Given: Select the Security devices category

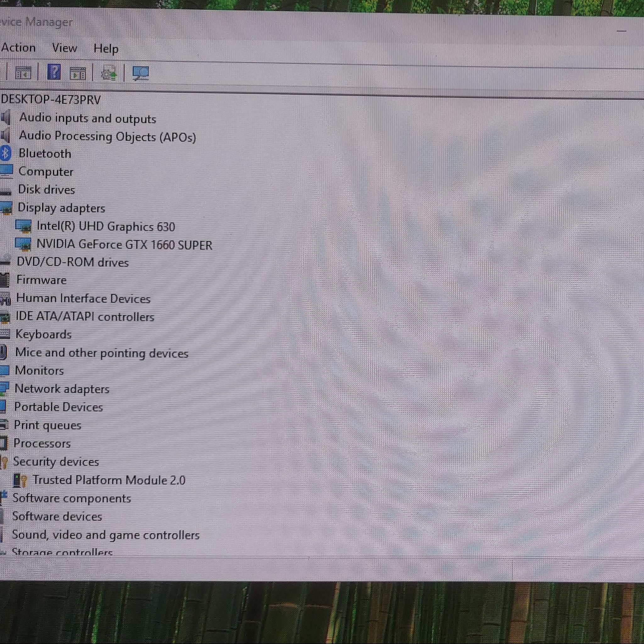Looking at the screenshot, I should click(56, 462).
